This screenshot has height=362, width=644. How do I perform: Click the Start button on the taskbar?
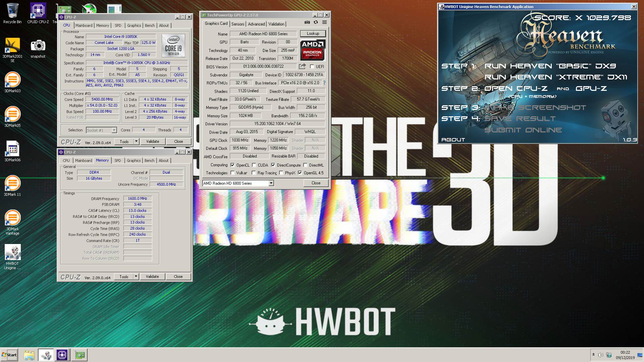(9, 355)
